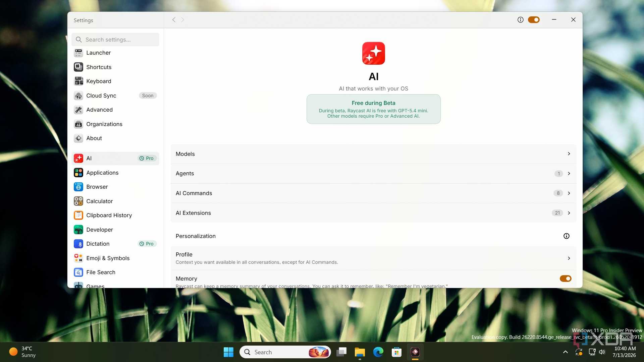Open File Explorer from the taskbar
The width and height of the screenshot is (644, 362).
(360, 352)
